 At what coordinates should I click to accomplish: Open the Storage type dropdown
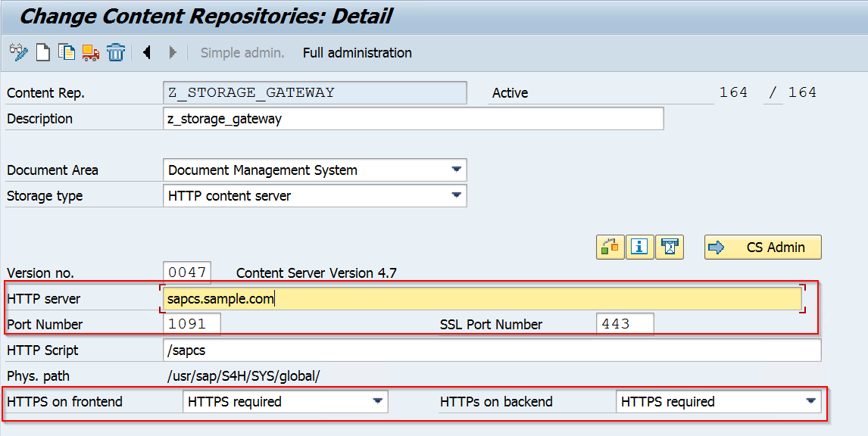point(315,196)
